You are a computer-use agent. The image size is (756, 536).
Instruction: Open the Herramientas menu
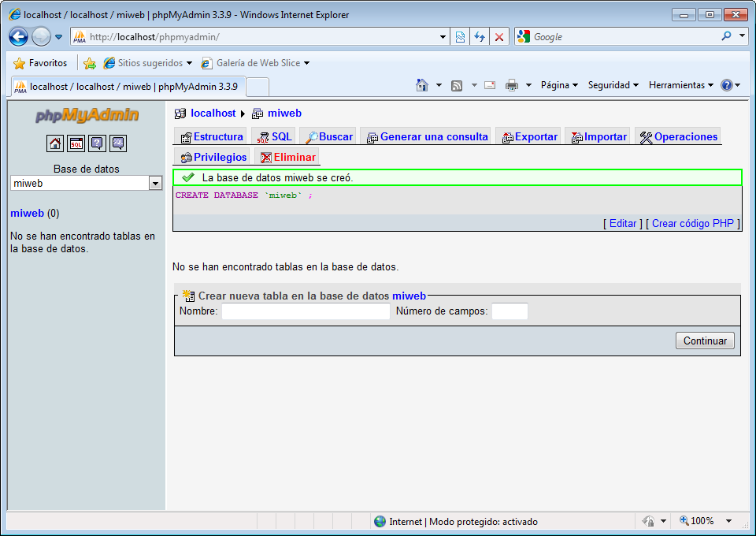tap(680, 85)
